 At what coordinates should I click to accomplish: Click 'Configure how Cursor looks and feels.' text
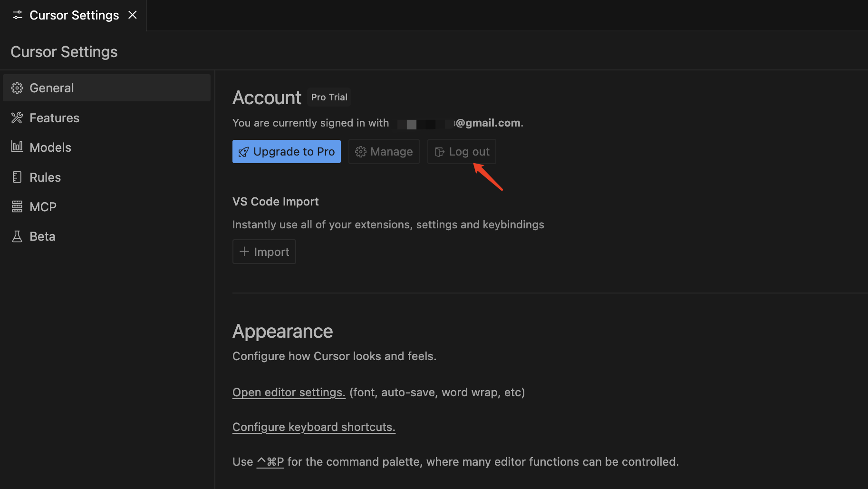click(x=334, y=356)
